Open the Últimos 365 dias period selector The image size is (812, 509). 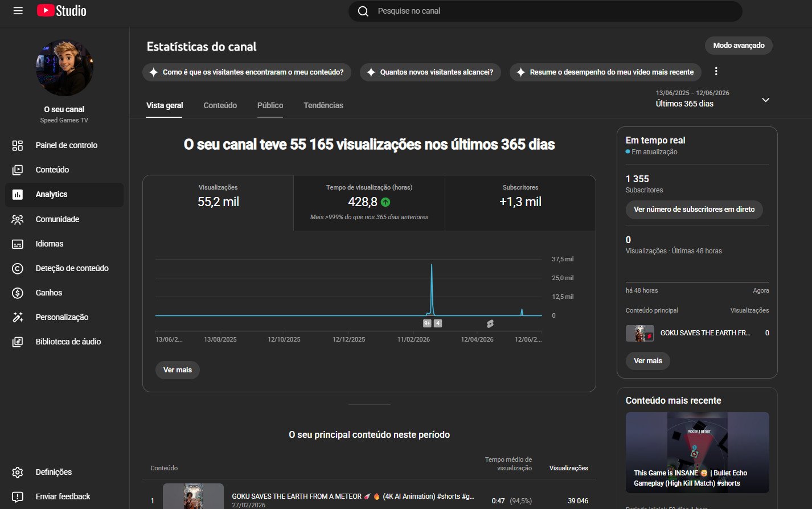[712, 98]
